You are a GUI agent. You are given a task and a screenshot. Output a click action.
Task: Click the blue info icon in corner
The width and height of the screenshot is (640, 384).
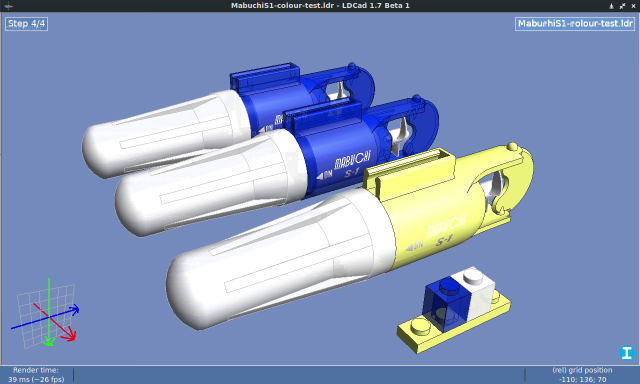(627, 353)
